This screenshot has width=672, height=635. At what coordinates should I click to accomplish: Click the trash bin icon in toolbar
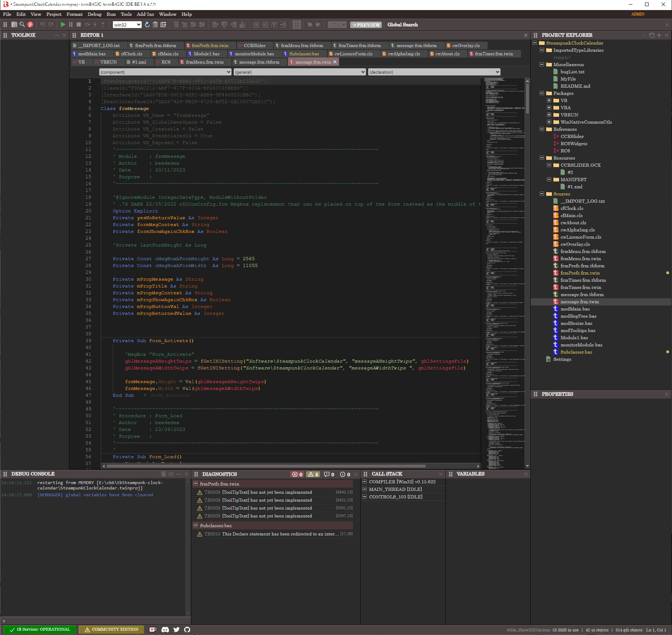tap(155, 24)
